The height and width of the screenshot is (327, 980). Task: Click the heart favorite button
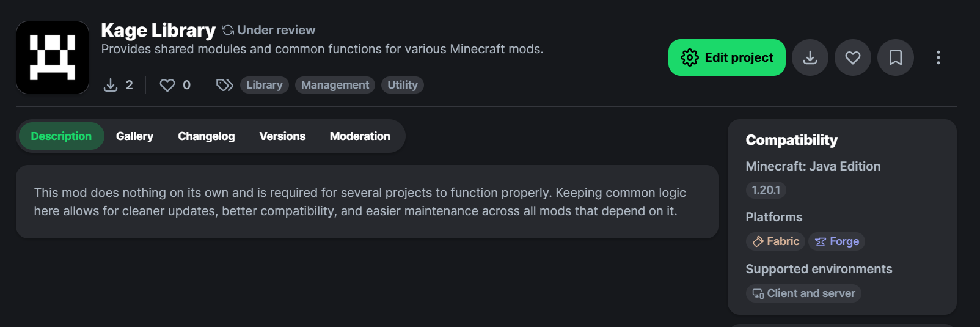click(x=852, y=57)
